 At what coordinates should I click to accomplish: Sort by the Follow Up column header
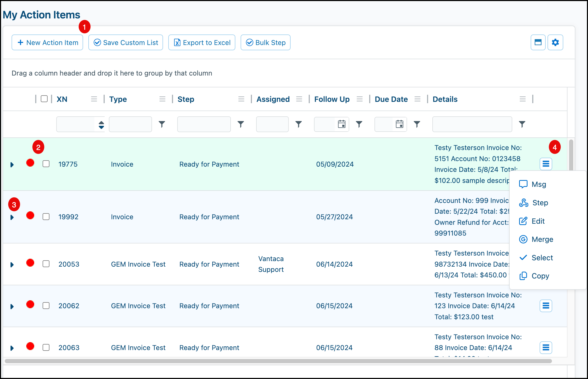[x=332, y=99]
